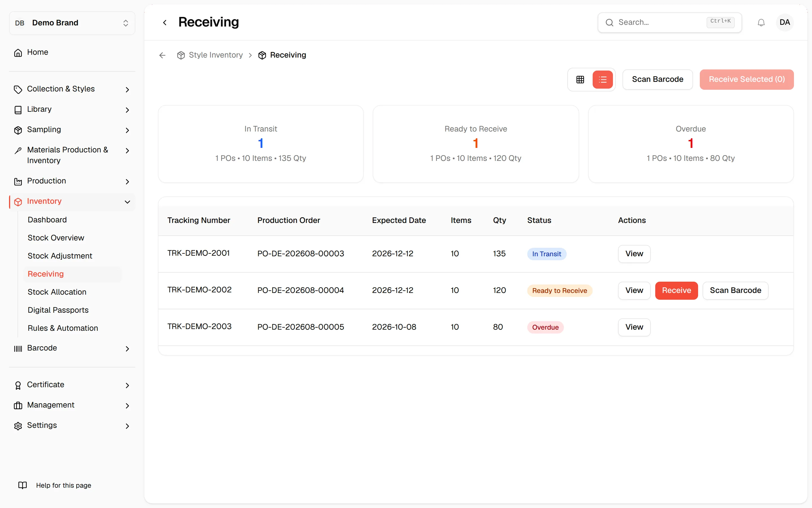
Task: Click the Management briefcase icon
Action: click(x=18, y=406)
